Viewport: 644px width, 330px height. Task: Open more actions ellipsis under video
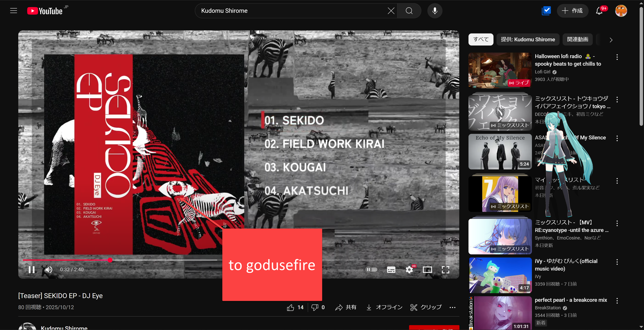point(452,307)
